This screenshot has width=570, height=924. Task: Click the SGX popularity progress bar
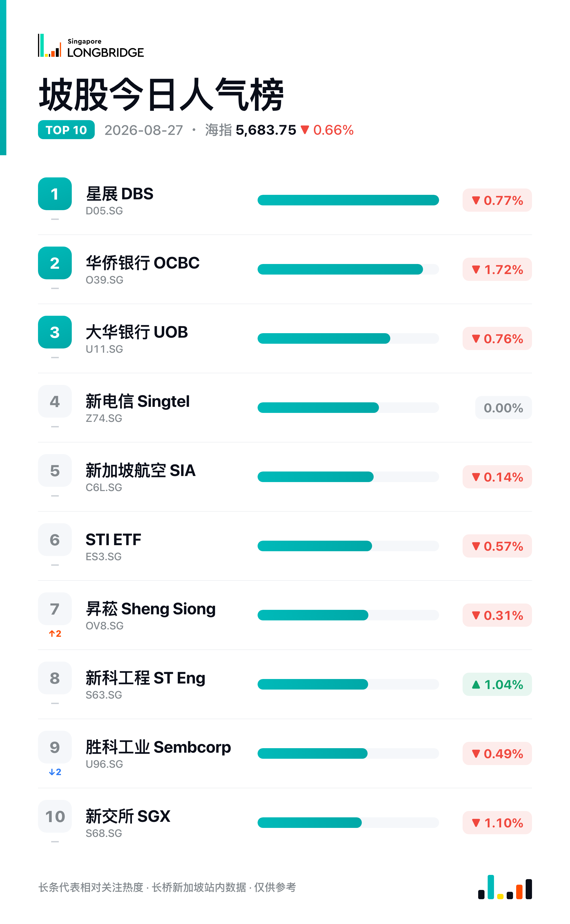348,823
